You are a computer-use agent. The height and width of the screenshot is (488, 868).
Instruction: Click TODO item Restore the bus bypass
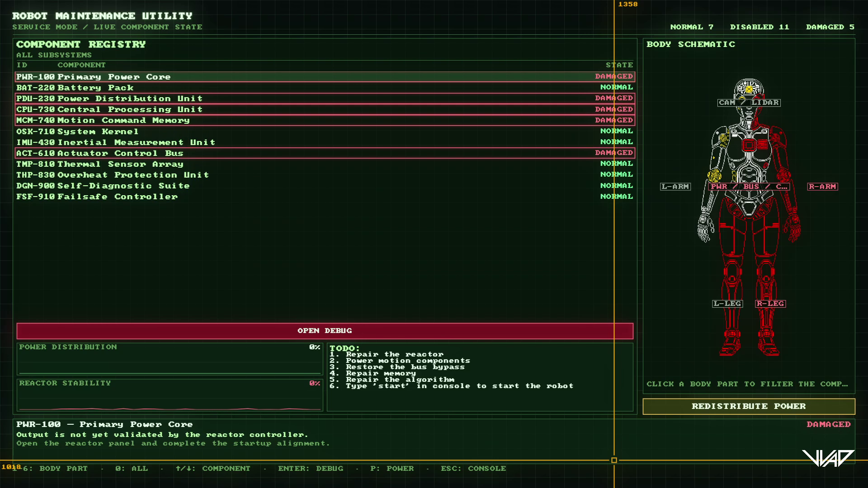[x=397, y=367]
